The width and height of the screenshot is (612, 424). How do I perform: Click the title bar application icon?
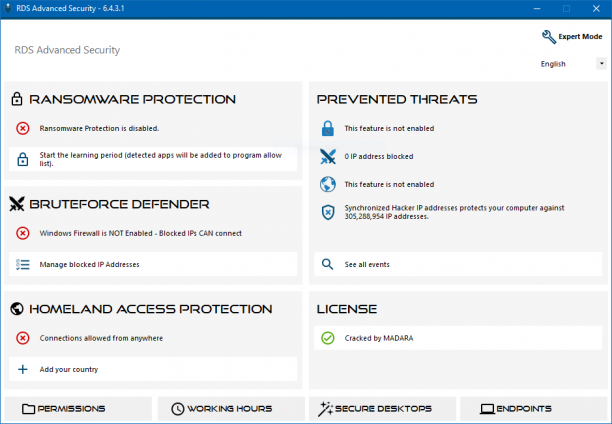[x=8, y=8]
